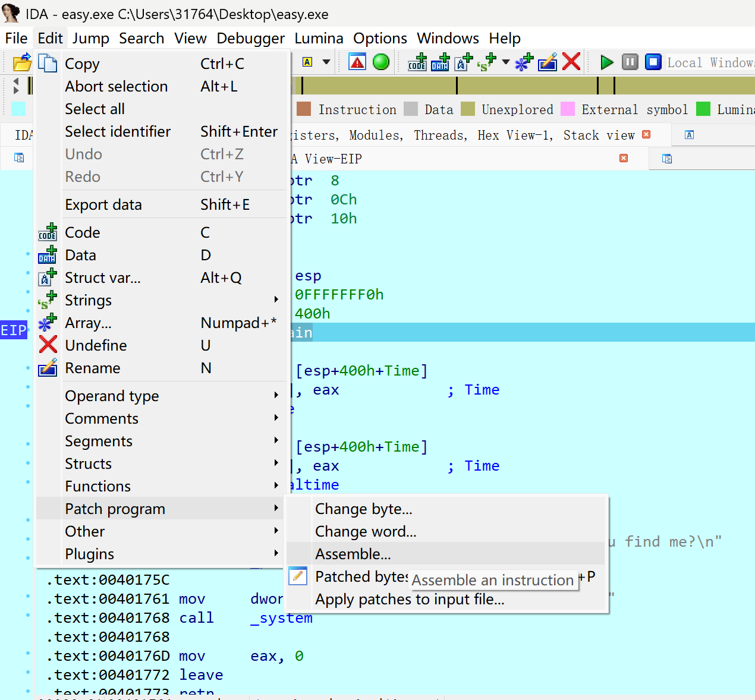Click the yellow A text view toolbar icon
Image resolution: width=755 pixels, height=700 pixels.
pos(307,62)
